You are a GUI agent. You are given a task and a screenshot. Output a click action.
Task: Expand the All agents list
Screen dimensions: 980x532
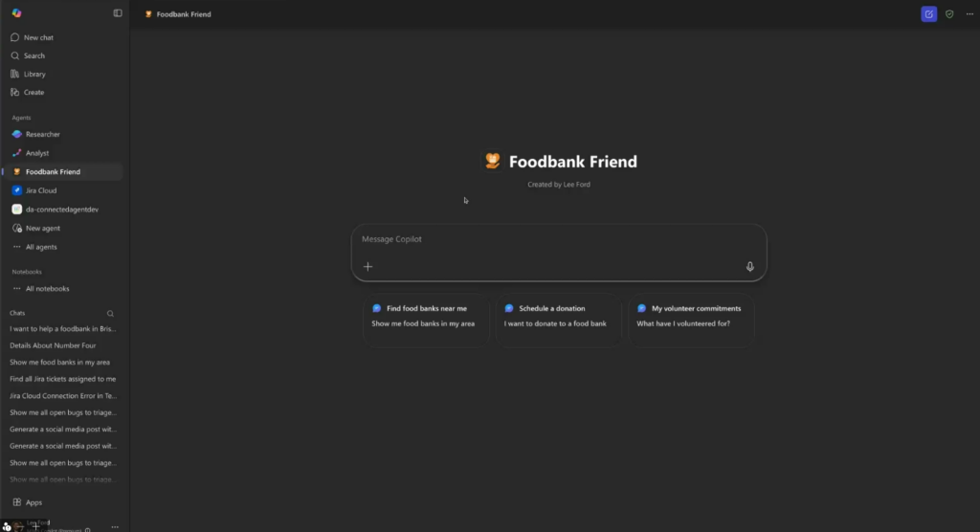[x=40, y=247]
